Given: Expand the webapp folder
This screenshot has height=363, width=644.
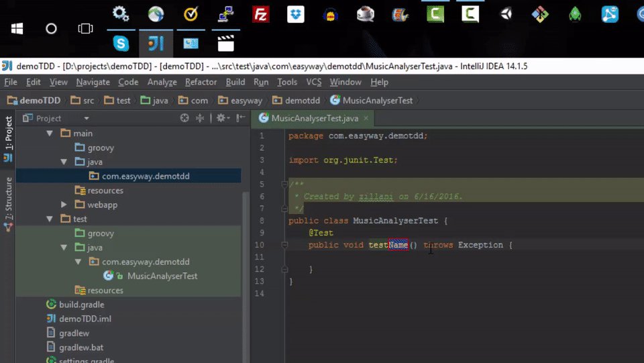Looking at the screenshot, I should 64,205.
